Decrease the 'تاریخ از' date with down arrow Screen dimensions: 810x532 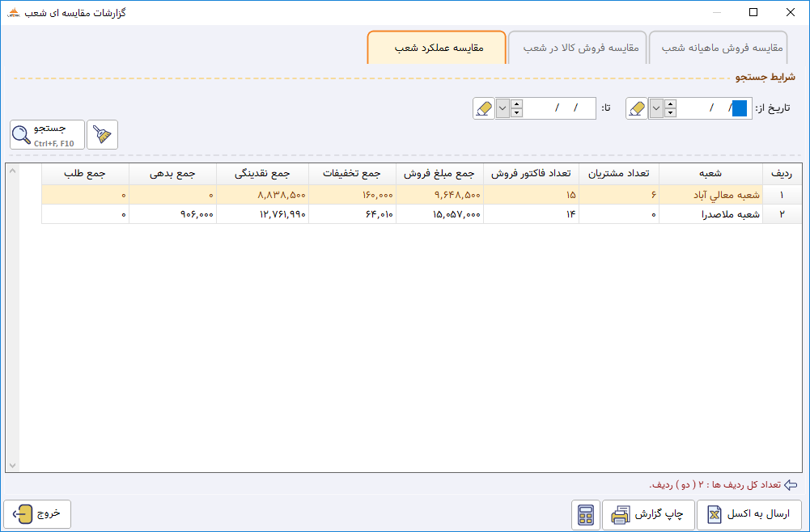671,113
